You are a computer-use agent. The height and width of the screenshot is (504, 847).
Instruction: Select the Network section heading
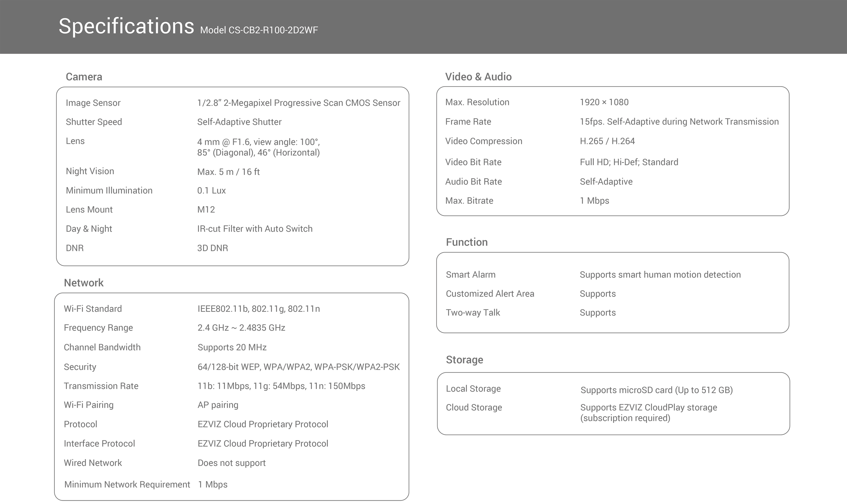pyautogui.click(x=84, y=283)
